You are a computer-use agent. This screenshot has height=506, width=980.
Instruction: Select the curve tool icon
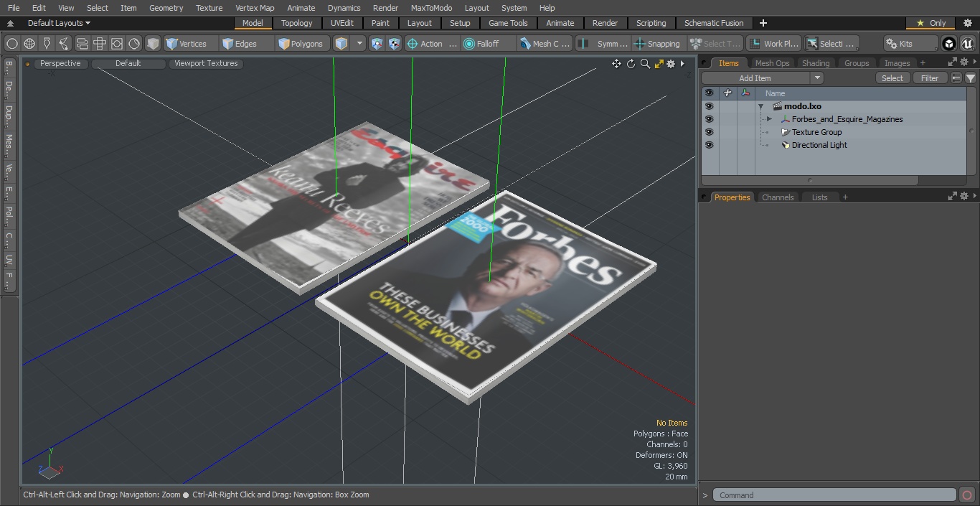coord(64,44)
